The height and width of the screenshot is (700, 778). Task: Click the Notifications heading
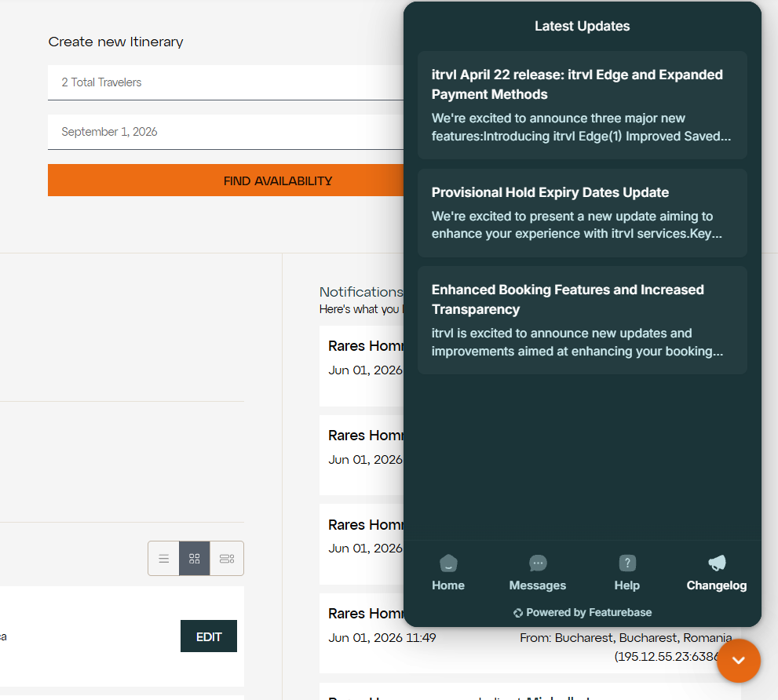click(361, 292)
